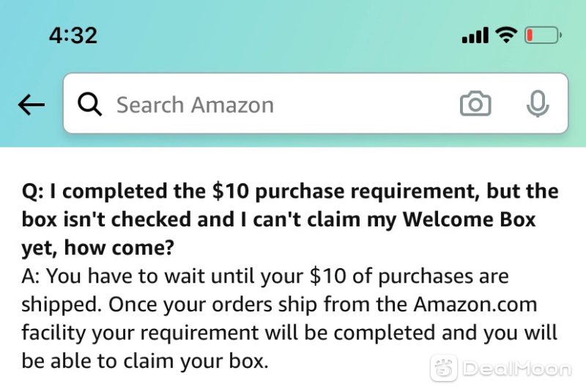Click the magnifier search icon

tap(89, 104)
